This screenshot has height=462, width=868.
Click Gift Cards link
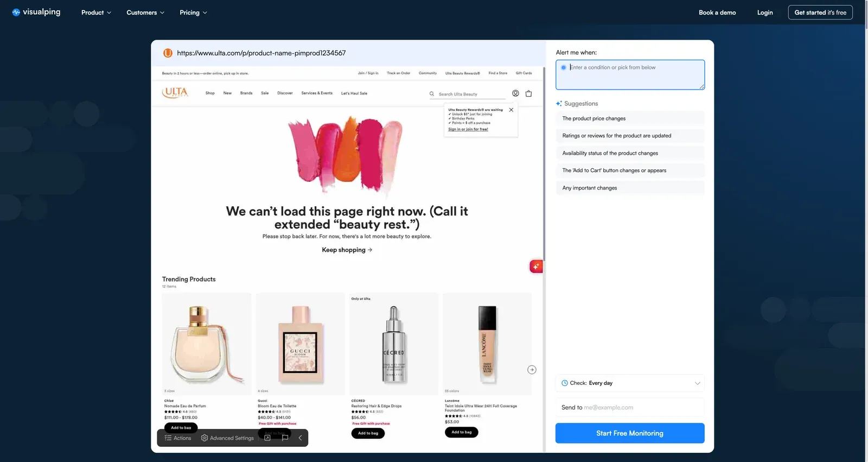(x=524, y=73)
